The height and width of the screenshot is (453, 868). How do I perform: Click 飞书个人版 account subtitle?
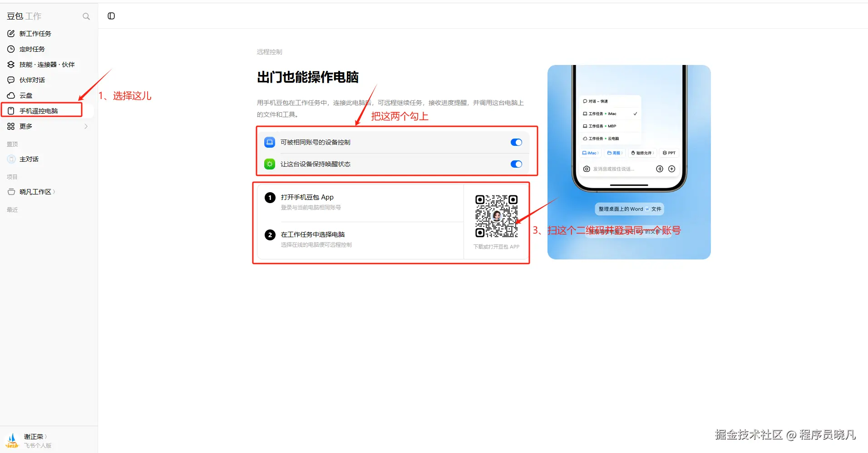pos(38,446)
